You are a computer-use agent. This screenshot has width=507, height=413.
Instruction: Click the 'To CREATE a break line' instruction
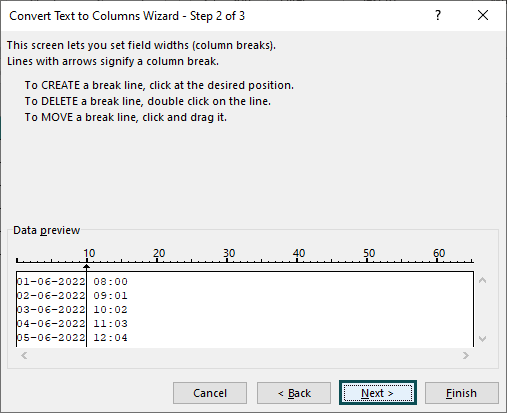[x=159, y=85]
